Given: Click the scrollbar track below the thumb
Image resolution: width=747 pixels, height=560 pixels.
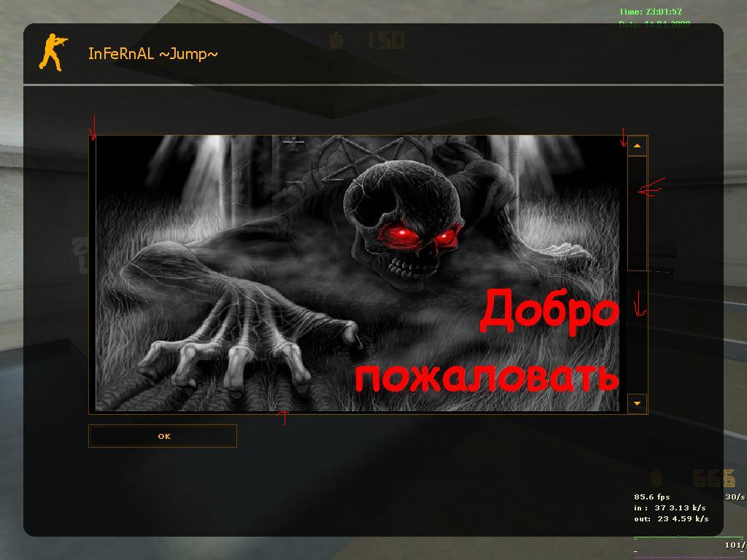Looking at the screenshot, I should 637,332.
